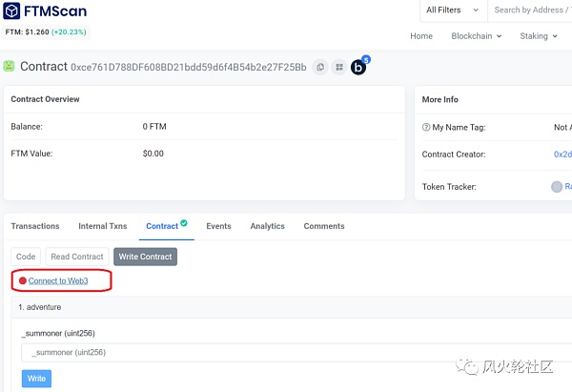The width and height of the screenshot is (572, 392).
Task: Open the Events tab
Action: [218, 226]
